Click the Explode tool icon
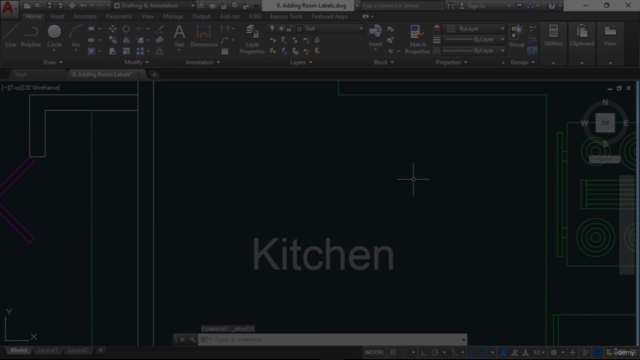This screenshot has height=360, width=640. [160, 40]
